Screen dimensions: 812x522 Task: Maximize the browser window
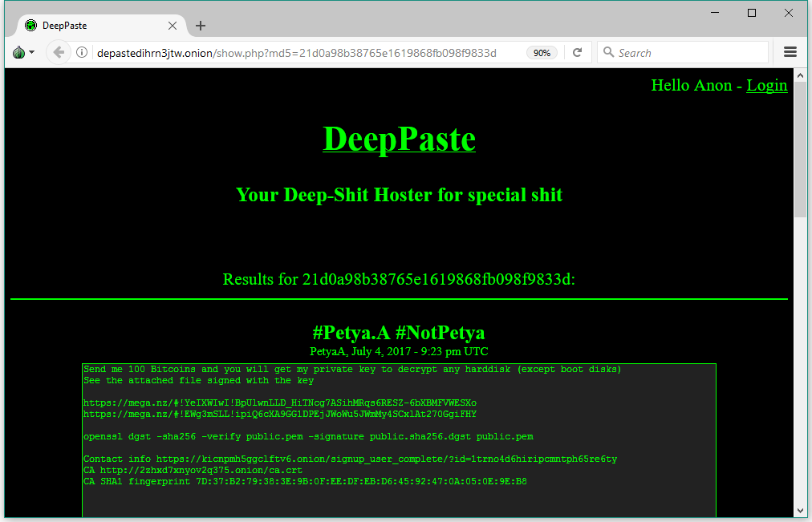click(x=752, y=13)
